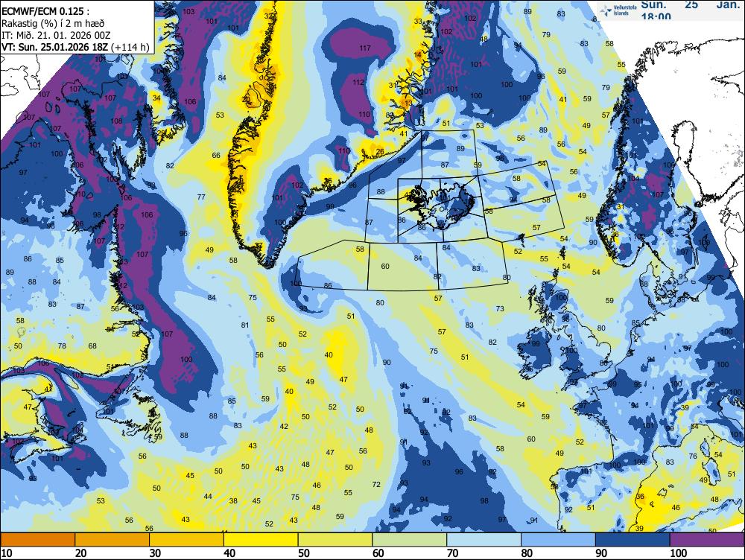Click the legend scale label '90'
The image size is (745, 560).
pos(601,553)
